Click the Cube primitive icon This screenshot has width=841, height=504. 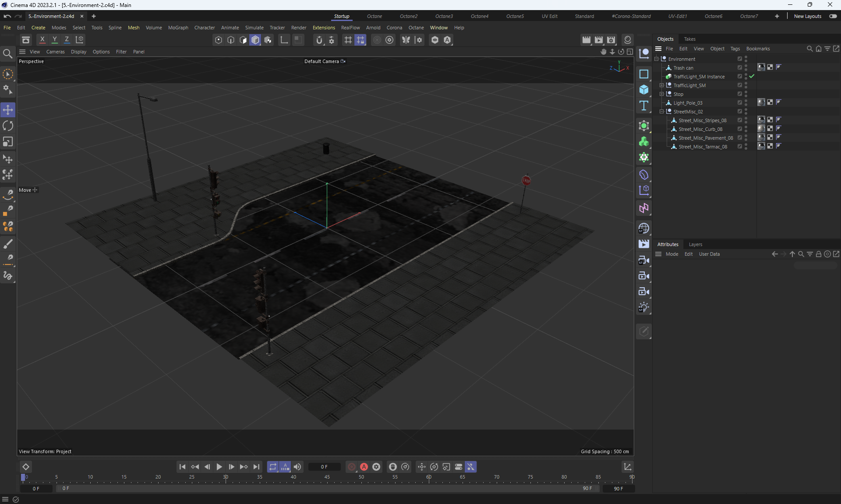[643, 90]
